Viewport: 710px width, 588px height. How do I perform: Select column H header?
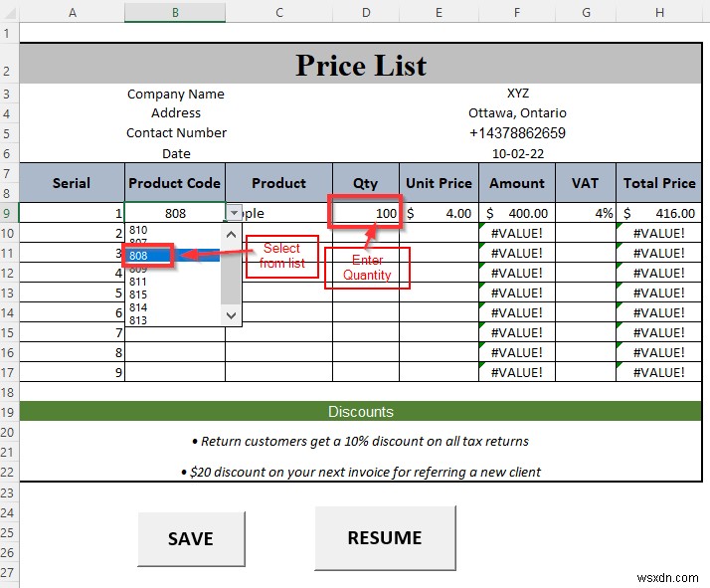pyautogui.click(x=659, y=13)
